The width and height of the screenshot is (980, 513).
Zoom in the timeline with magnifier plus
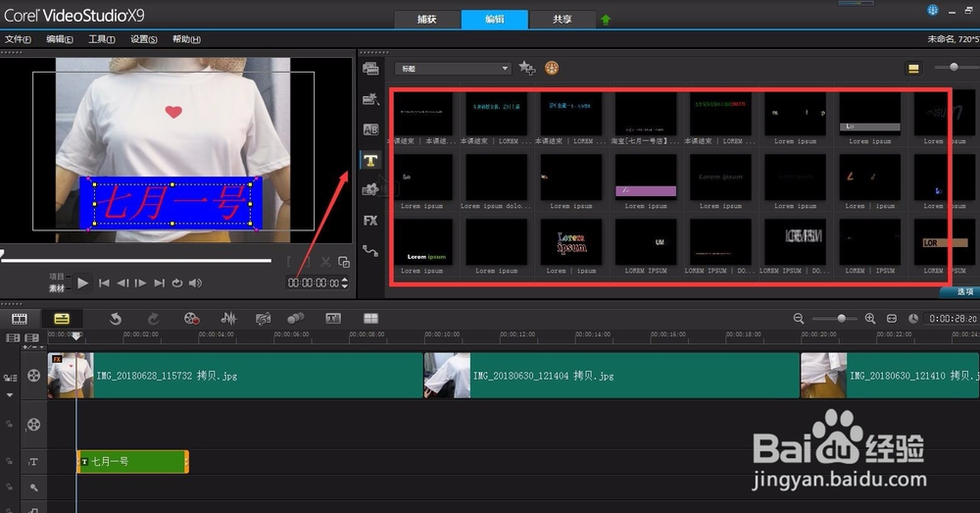870,319
